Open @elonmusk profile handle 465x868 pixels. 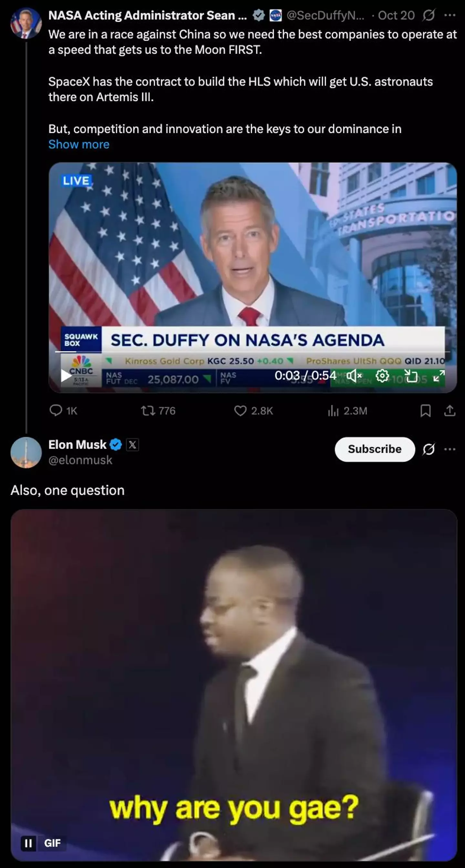point(80,460)
